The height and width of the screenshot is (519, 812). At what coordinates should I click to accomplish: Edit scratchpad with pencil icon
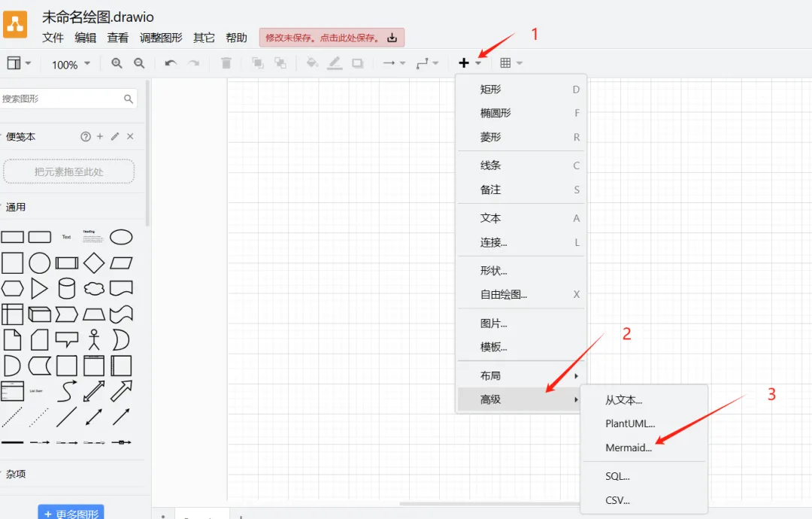point(115,136)
